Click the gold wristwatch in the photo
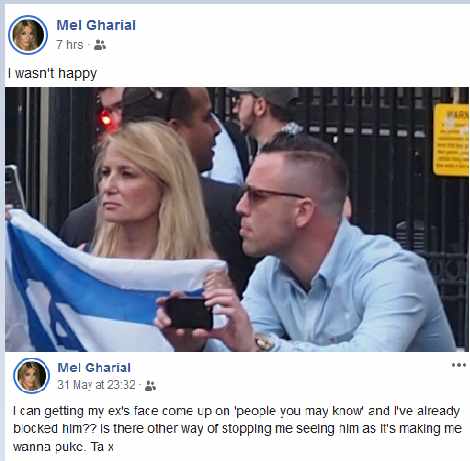Viewport: 470px width, 461px height. pyautogui.click(x=264, y=343)
